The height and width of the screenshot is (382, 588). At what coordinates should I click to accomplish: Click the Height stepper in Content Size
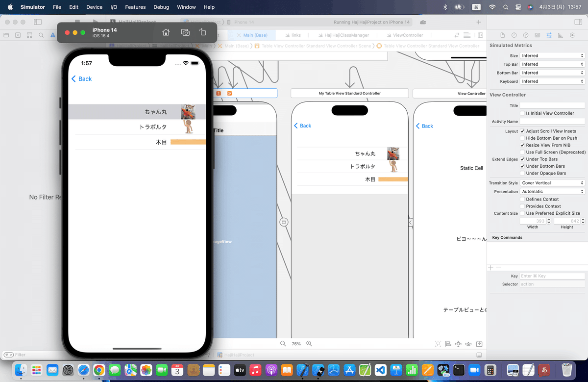click(x=583, y=221)
